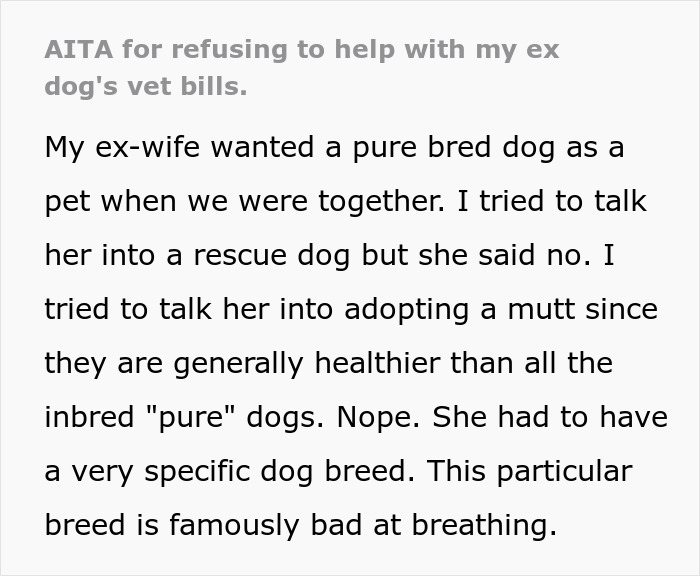Click the word 'specific' in the text
This screenshot has width=700, height=576.
[x=214, y=471]
